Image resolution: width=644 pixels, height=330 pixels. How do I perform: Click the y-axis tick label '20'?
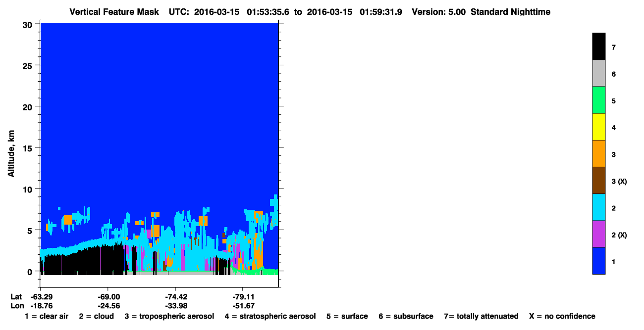pos(29,107)
